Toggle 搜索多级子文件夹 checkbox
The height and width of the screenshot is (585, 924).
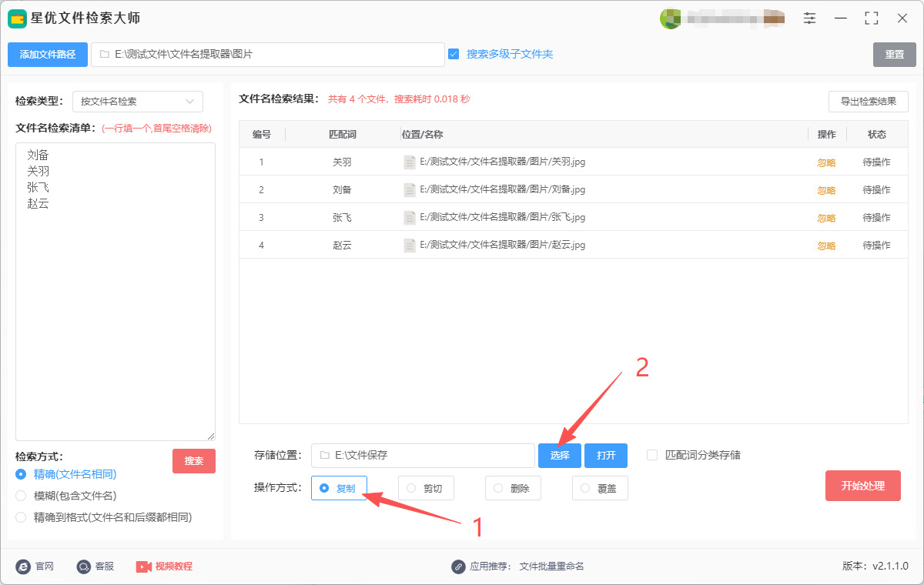tap(454, 54)
